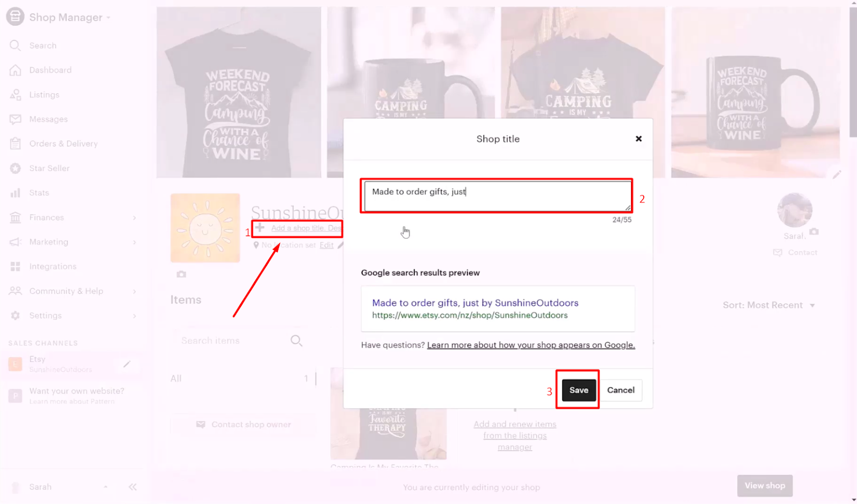Image resolution: width=857 pixels, height=504 pixels.
Task: Expand the Finances submenu chevron
Action: pyautogui.click(x=134, y=217)
